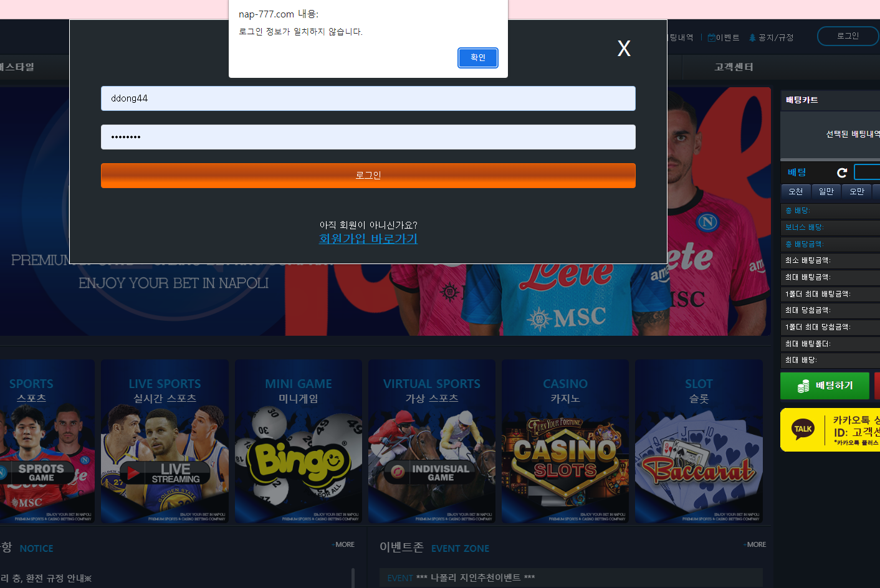Screen dimensions: 880x588
Task: Click the betting amount refresh icon
Action: [842, 173]
